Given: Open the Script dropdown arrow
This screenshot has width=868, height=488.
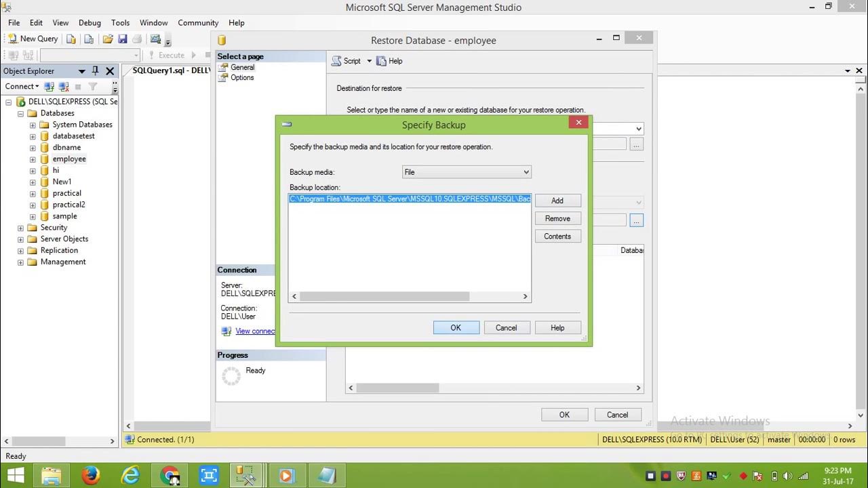Looking at the screenshot, I should point(370,61).
